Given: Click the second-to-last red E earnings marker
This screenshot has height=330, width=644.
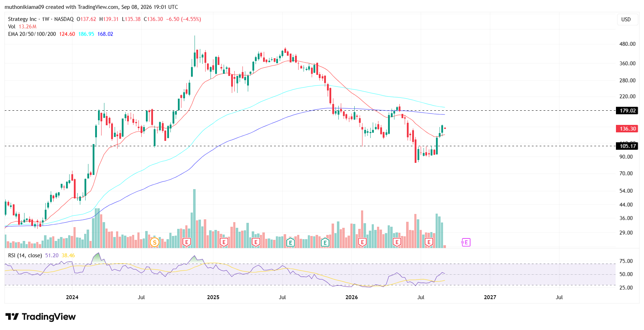Looking at the screenshot, I should [397, 242].
